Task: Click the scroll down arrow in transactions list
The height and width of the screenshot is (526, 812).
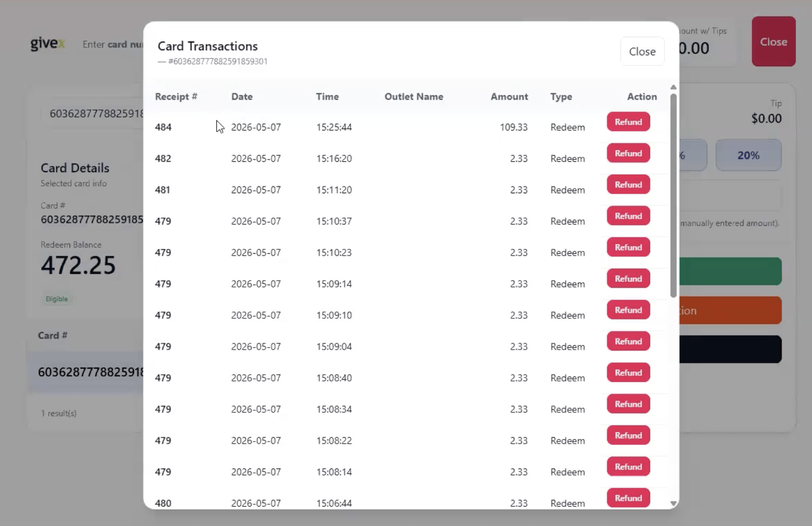Action: click(673, 503)
